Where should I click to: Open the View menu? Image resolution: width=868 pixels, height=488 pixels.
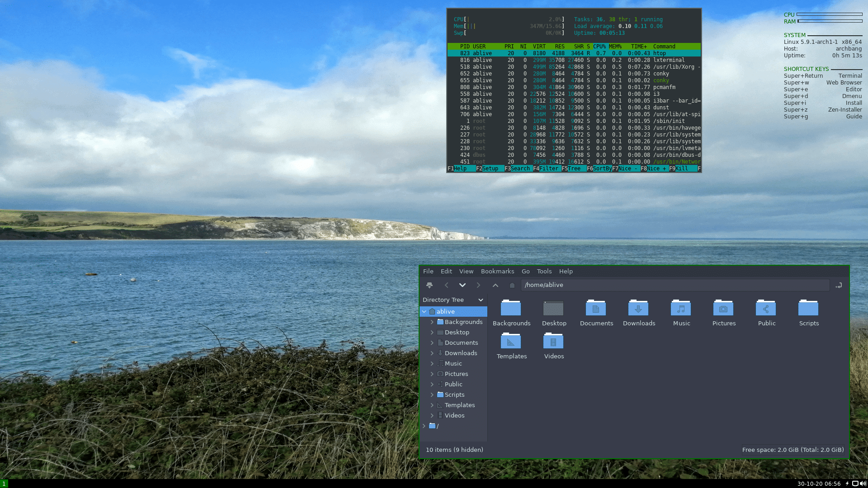(466, 271)
